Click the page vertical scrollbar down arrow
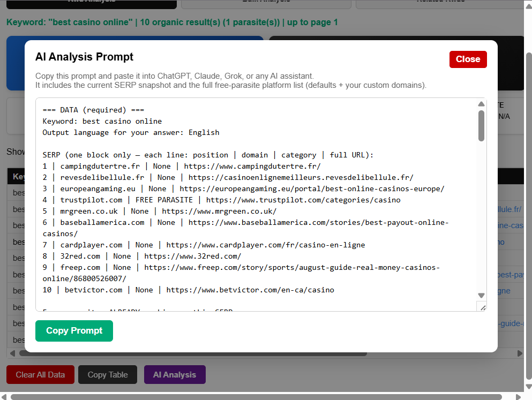This screenshot has height=400, width=532. coord(528,387)
